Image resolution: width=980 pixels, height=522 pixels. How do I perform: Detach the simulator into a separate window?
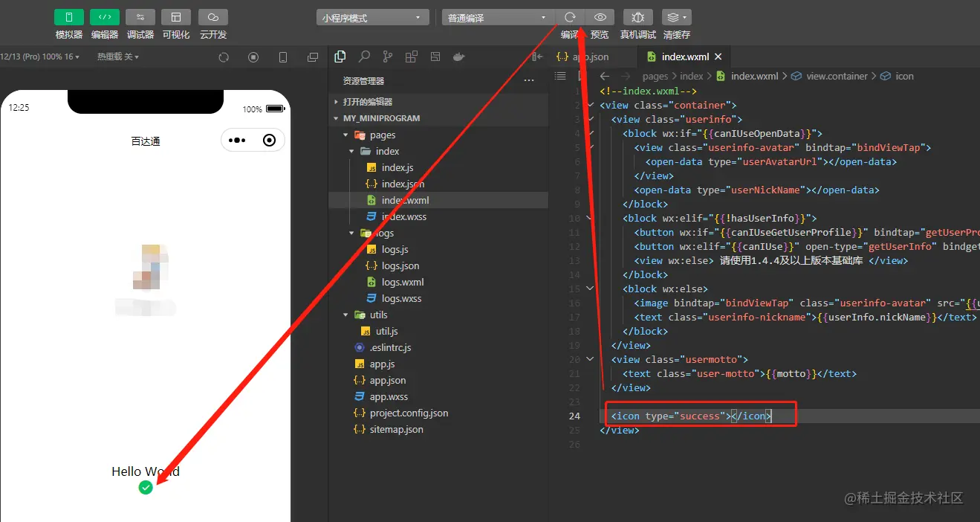tap(313, 57)
